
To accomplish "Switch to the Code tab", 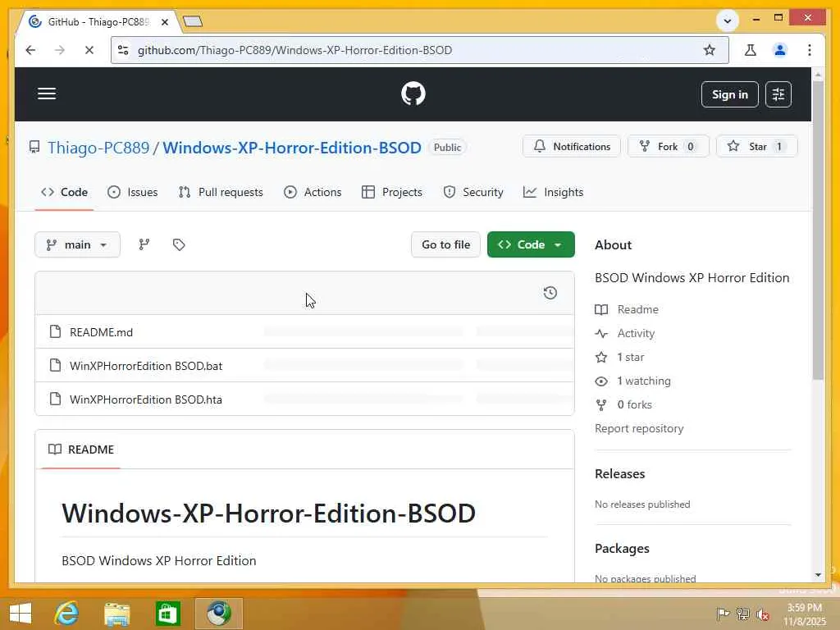I will pos(64,192).
